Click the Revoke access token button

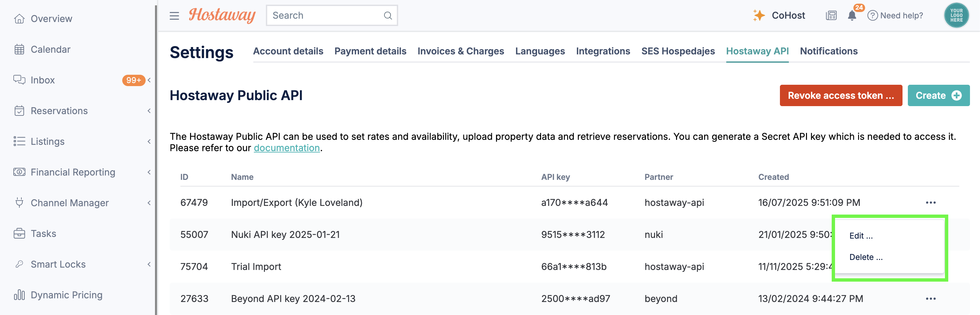click(841, 95)
